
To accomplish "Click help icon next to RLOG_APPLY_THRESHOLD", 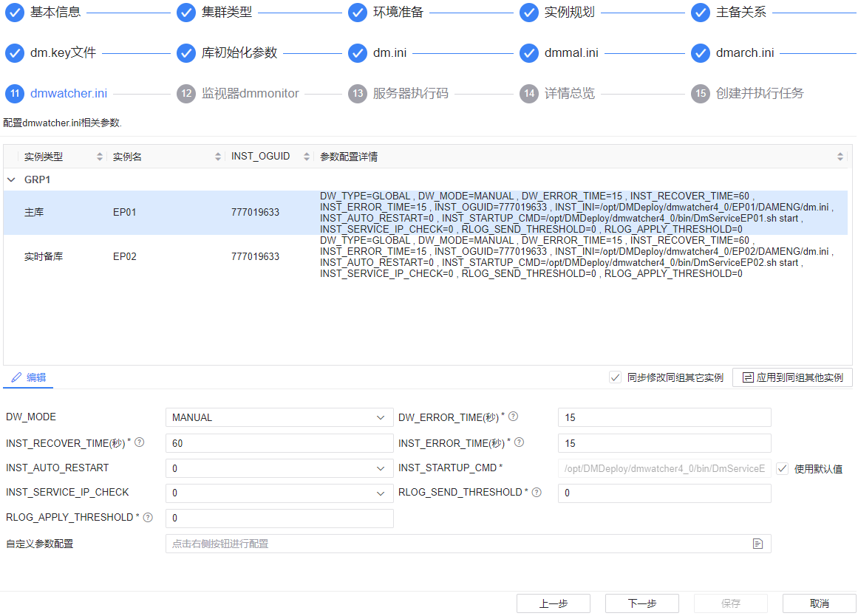I will coord(148,518).
